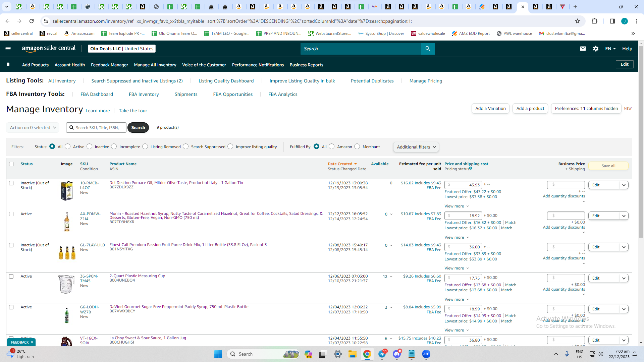Open Discord from the taskbar

coord(397,354)
